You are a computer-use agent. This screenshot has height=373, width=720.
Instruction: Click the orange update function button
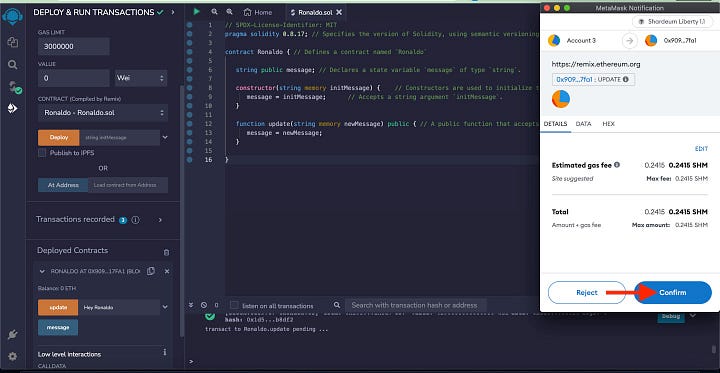58,307
